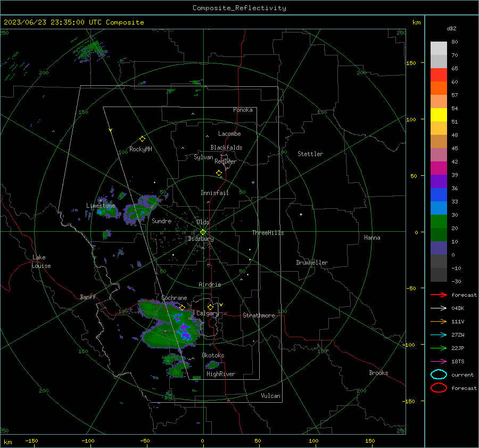Click the Sundre town label

coord(162,221)
